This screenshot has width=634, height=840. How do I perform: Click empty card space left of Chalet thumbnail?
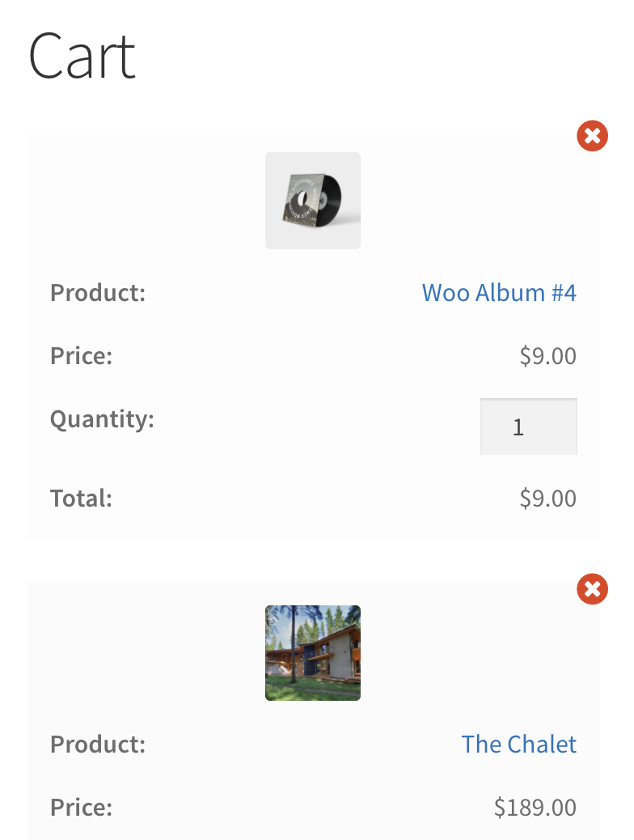(146, 653)
